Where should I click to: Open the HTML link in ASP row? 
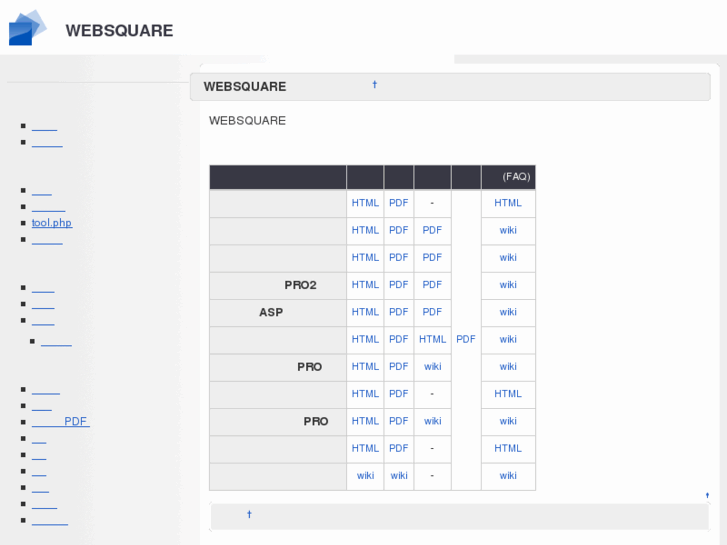365,312
